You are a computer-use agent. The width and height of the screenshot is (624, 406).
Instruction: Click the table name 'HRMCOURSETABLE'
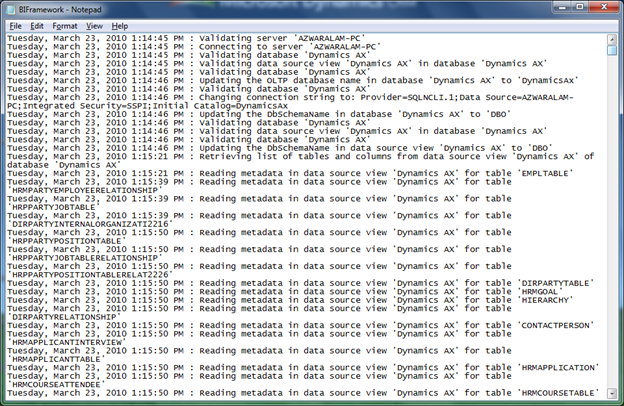pyautogui.click(x=558, y=393)
